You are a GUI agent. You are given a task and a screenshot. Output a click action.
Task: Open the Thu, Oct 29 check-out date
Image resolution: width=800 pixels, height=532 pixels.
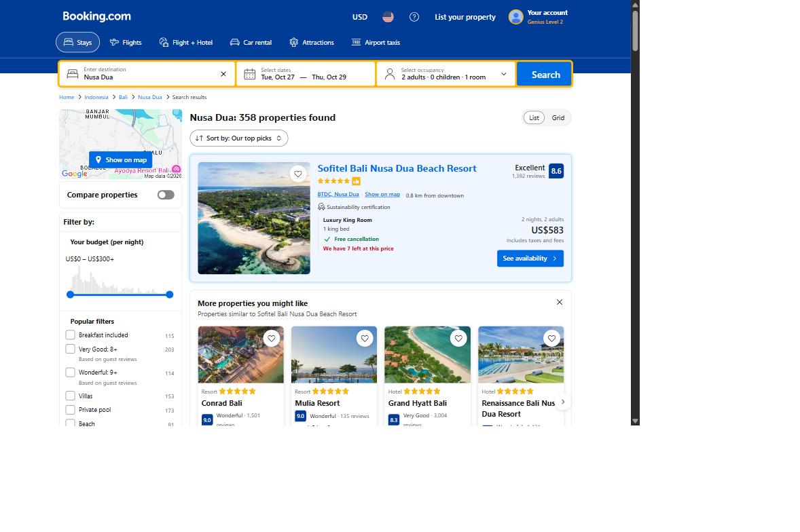point(329,77)
